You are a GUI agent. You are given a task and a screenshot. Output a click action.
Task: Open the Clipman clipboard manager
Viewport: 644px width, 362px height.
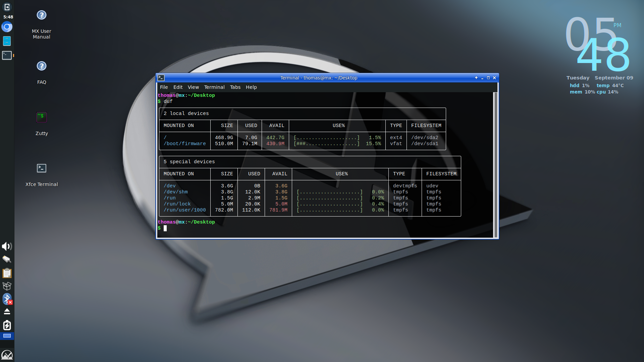coord(7,273)
